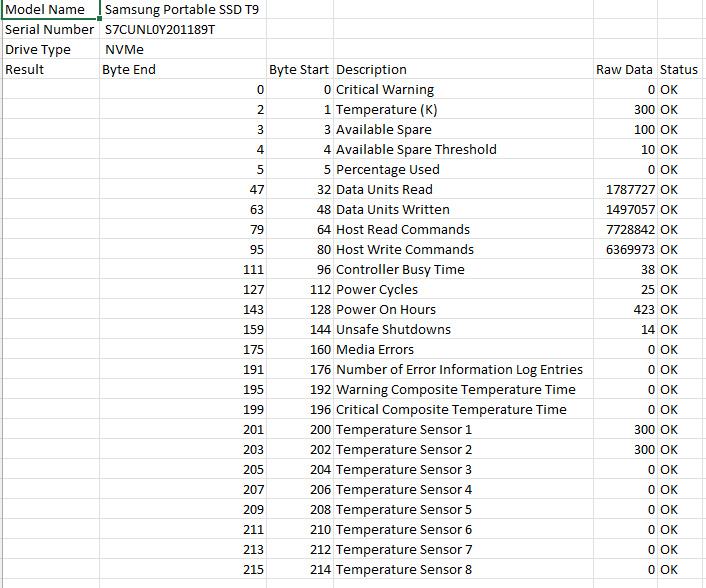Select Byte Start value 214
Screen dimensions: 706x588
pyautogui.click(x=300, y=569)
